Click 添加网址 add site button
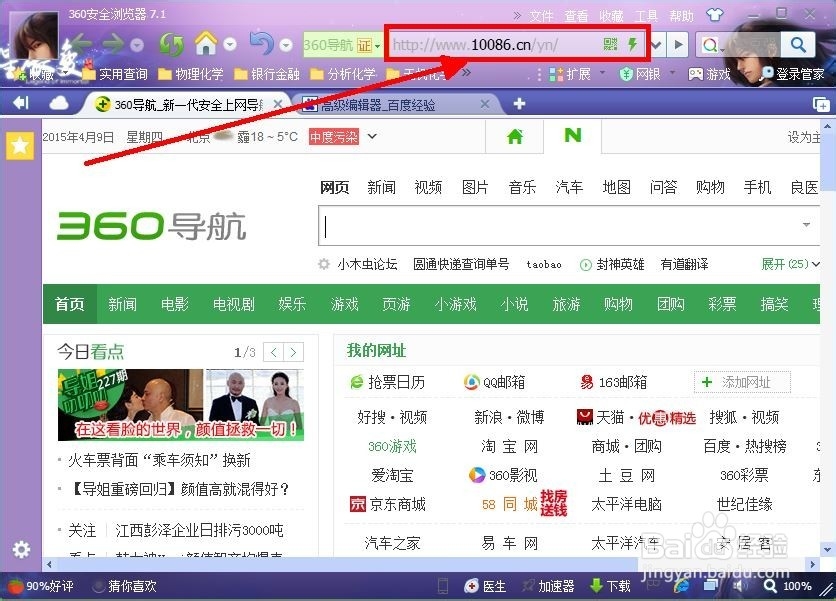This screenshot has width=836, height=601. pos(742,382)
